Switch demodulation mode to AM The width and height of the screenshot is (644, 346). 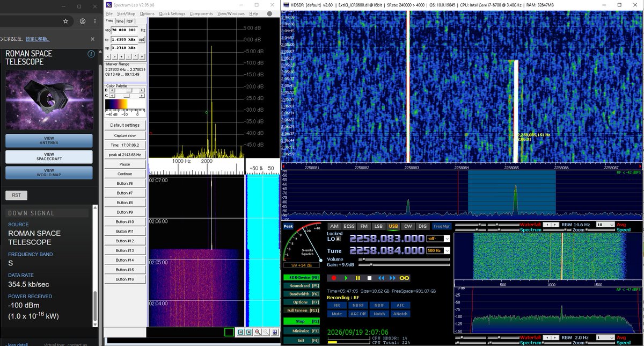334,226
